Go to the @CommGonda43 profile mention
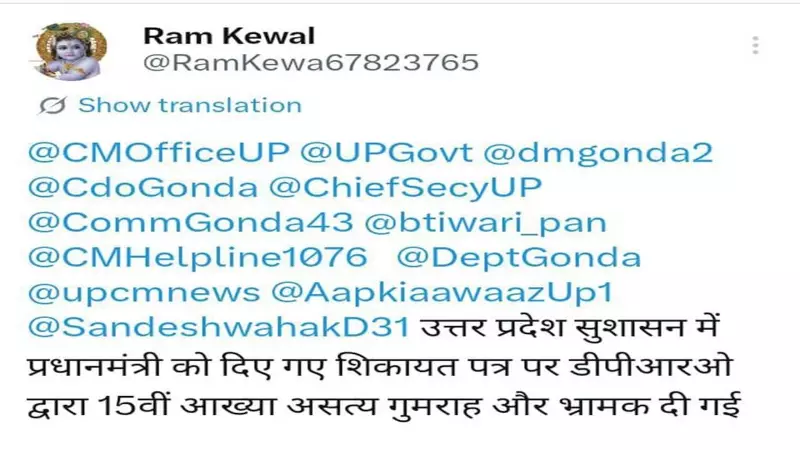 pos(190,222)
